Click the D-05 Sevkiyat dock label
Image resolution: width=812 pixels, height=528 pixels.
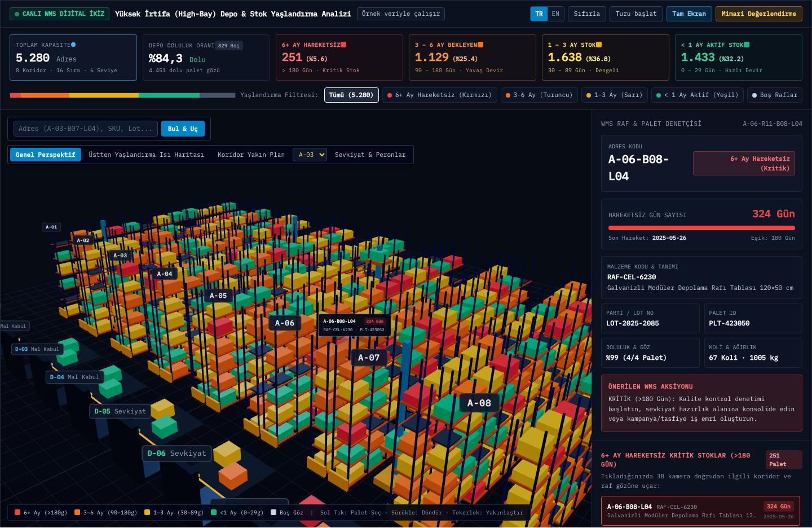pos(120,411)
